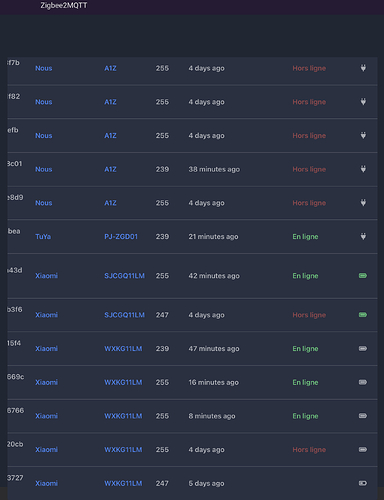Click En ligne status in 43d row
Image resolution: width=384 pixels, height=500 pixels.
[305, 276]
